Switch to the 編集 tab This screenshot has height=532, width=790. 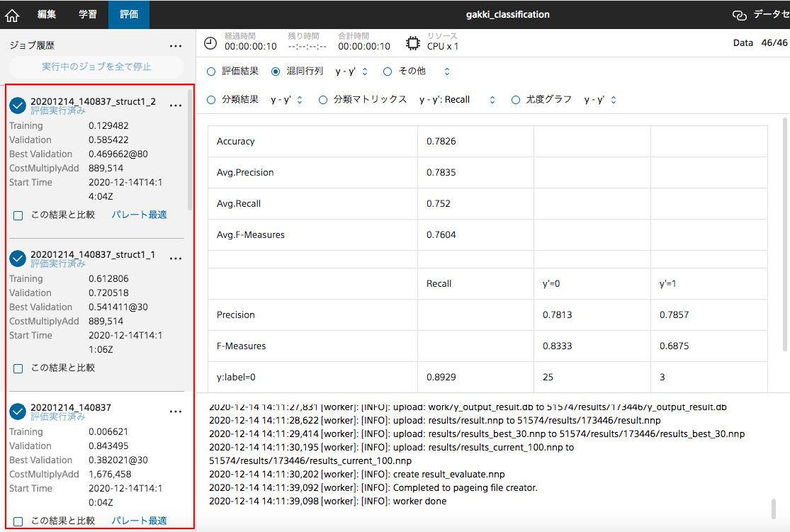tap(46, 14)
